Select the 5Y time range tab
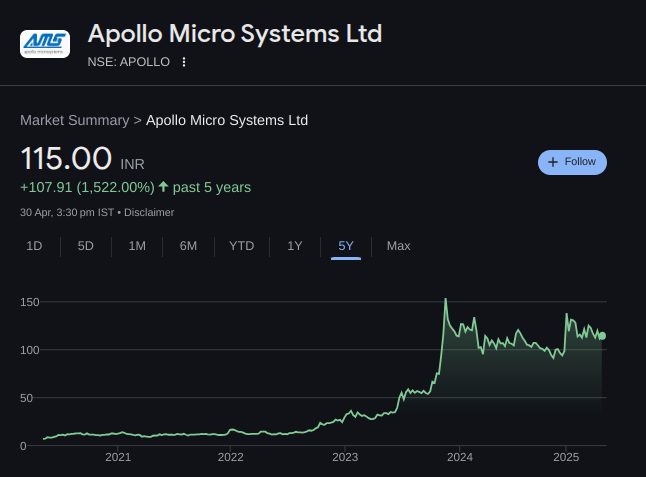 coord(346,246)
